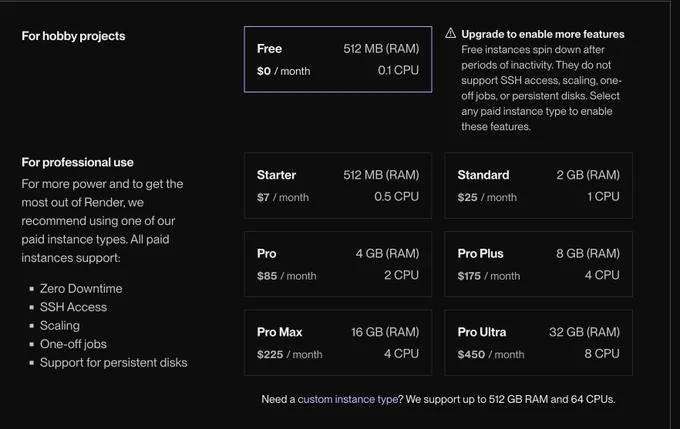Click the warning triangle icon
The image size is (680, 429).
[x=451, y=33]
